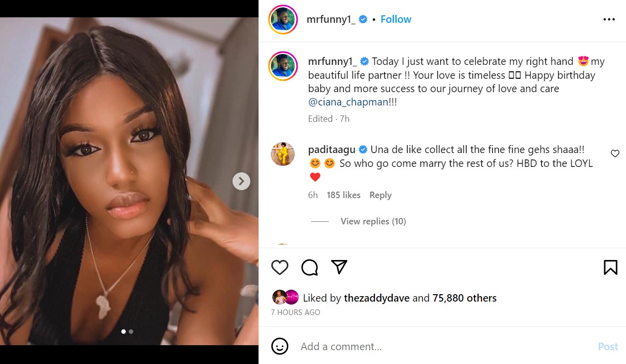The image size is (626, 364).
Task: Open the paditaagu username link in the comment
Action: [x=332, y=150]
